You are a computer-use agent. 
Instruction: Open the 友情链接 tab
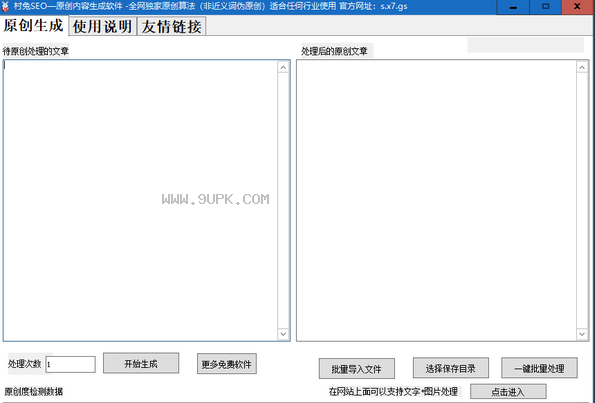[x=172, y=26]
